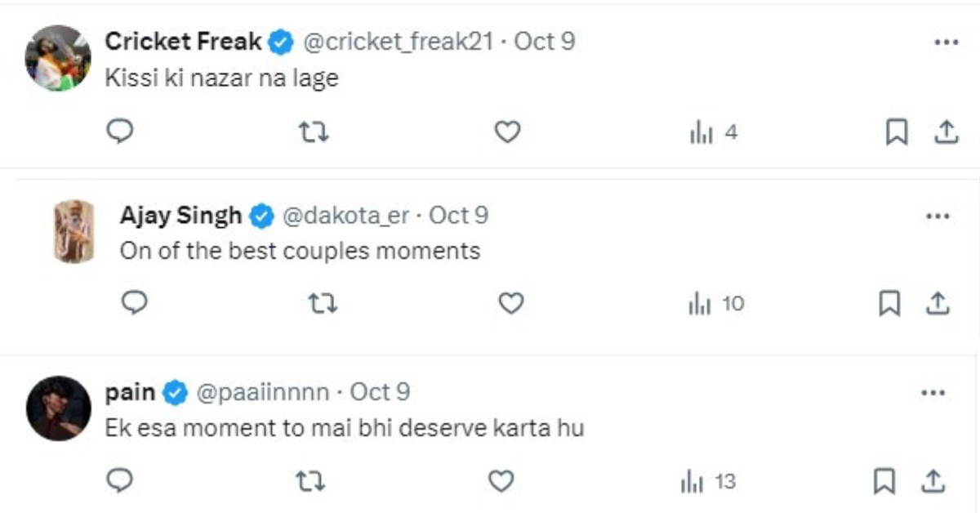Retweet Cricket Freak's post
980x513 pixels.
coord(314,132)
